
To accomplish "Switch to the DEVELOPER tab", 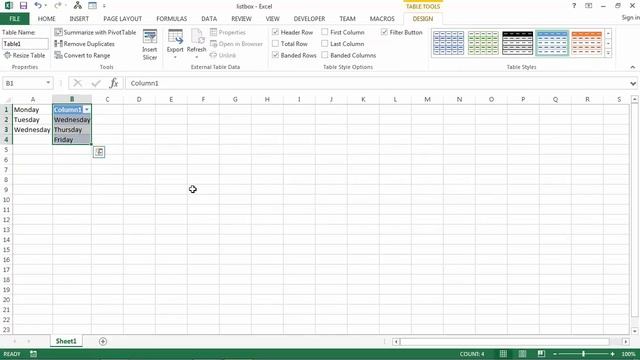I will [309, 19].
